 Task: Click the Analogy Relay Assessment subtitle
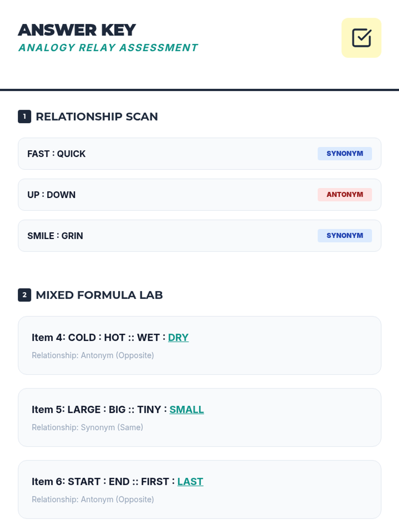[x=108, y=48]
